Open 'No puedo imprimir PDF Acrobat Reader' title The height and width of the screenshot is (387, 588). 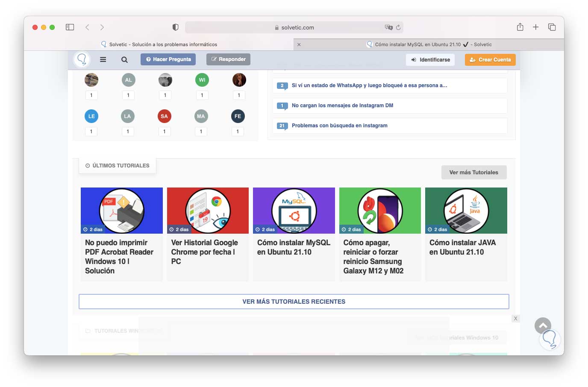(119, 257)
